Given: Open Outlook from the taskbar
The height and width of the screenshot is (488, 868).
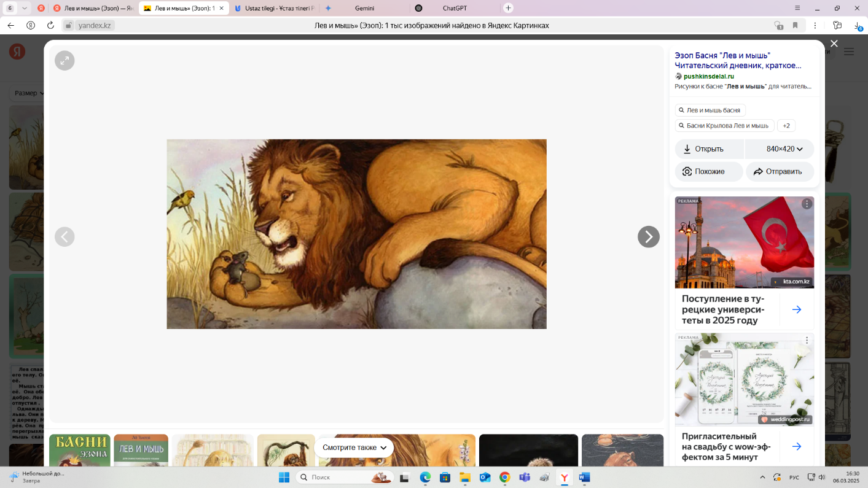Looking at the screenshot, I should coord(485,477).
